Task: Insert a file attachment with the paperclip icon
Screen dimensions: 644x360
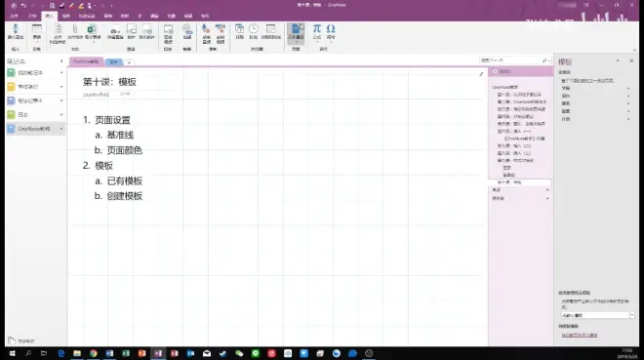Action: tap(75, 31)
